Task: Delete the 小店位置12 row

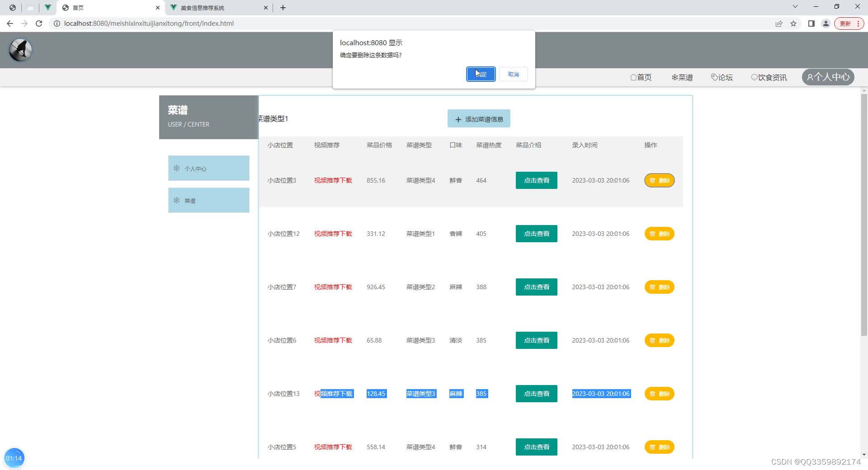Action: (x=659, y=234)
